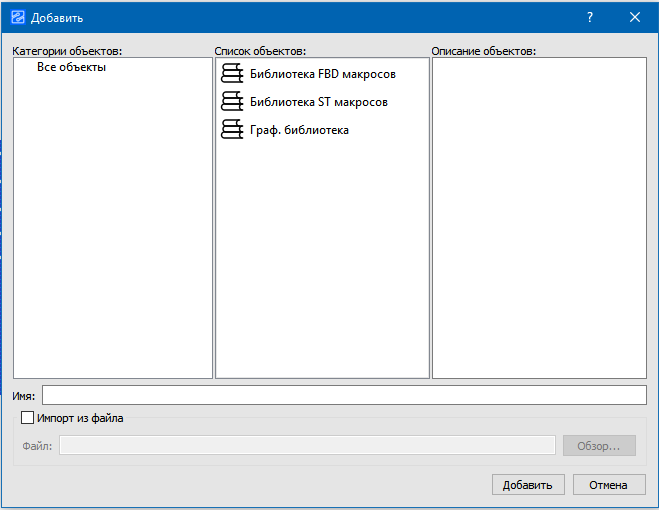Choose the Библиотека ST макросов label

[x=318, y=102]
